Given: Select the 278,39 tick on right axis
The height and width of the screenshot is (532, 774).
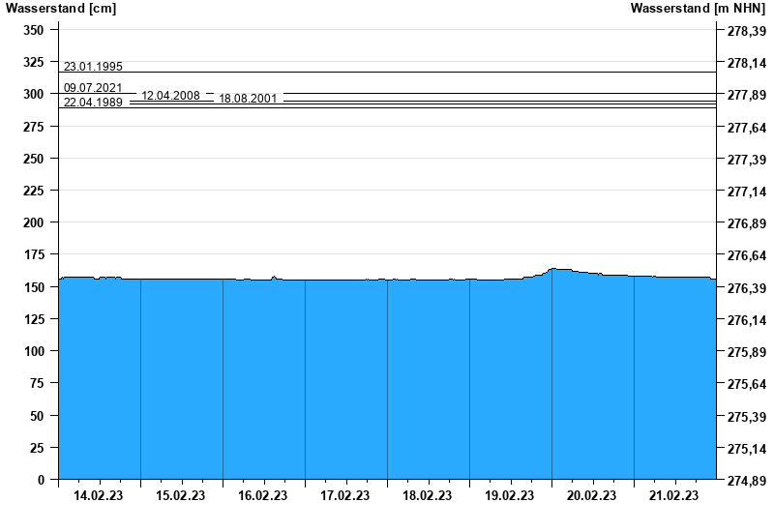Looking at the screenshot, I should (747, 31).
